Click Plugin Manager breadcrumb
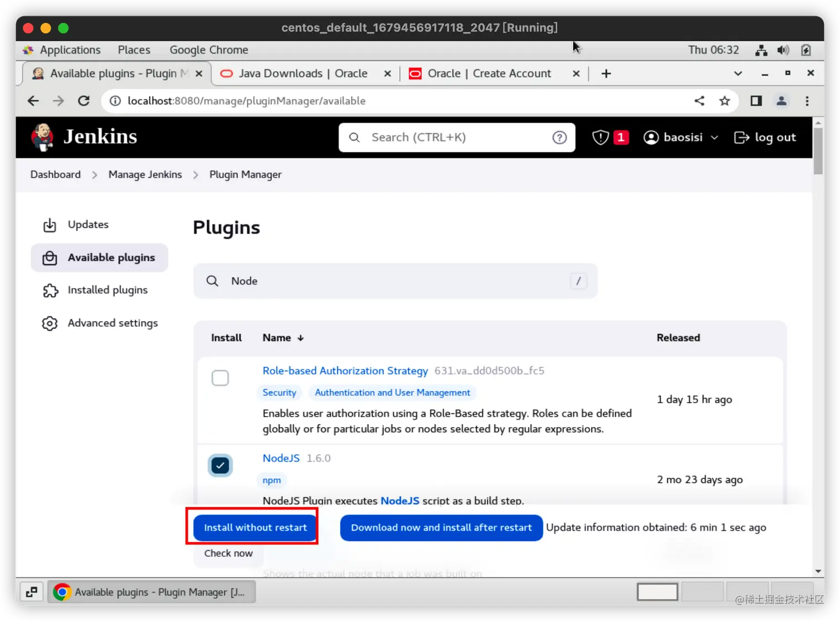The image size is (840, 621). click(x=246, y=174)
